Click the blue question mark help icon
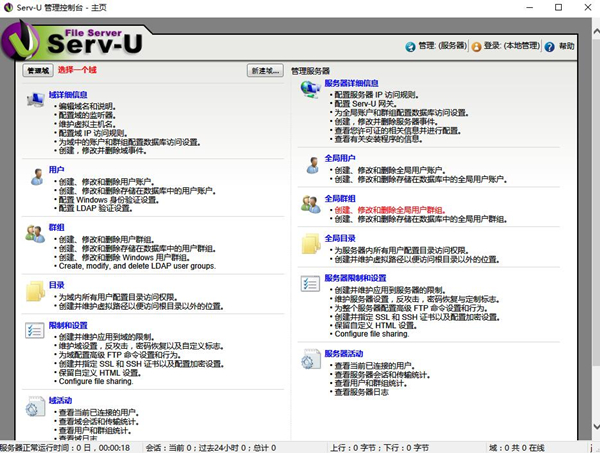600x453 pixels. pyautogui.click(x=549, y=47)
